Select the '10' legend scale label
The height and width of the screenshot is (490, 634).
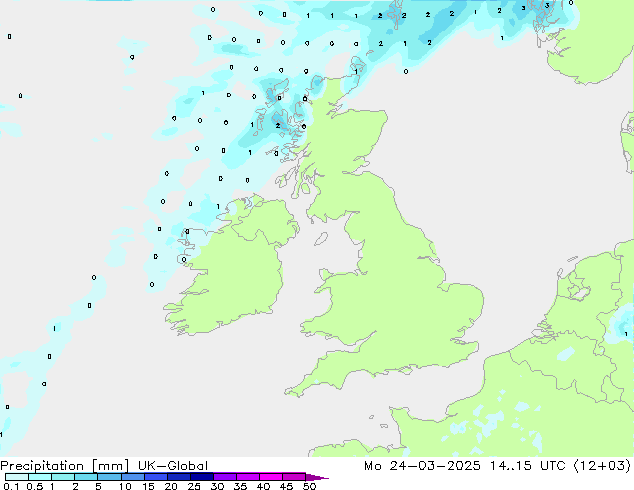[125, 486]
